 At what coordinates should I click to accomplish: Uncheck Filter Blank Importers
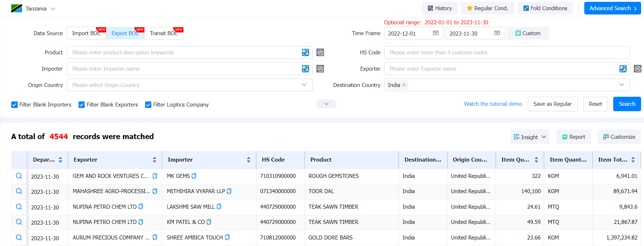[x=14, y=105]
